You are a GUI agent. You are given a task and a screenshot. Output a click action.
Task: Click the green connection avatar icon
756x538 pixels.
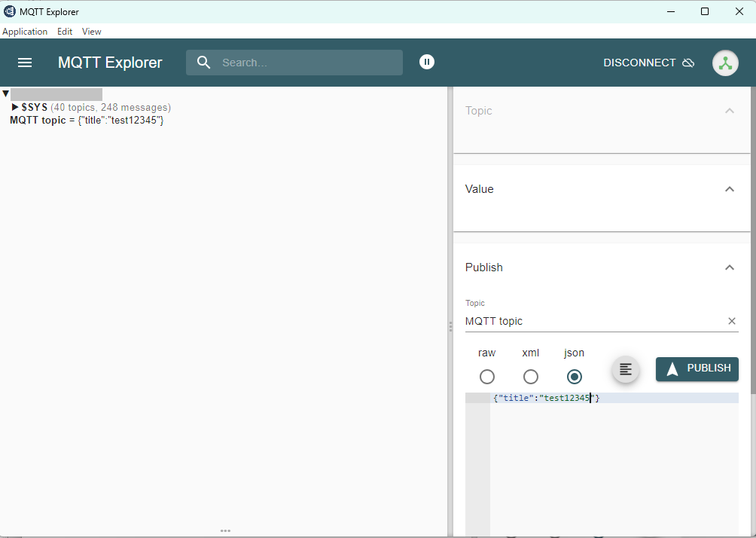[725, 63]
